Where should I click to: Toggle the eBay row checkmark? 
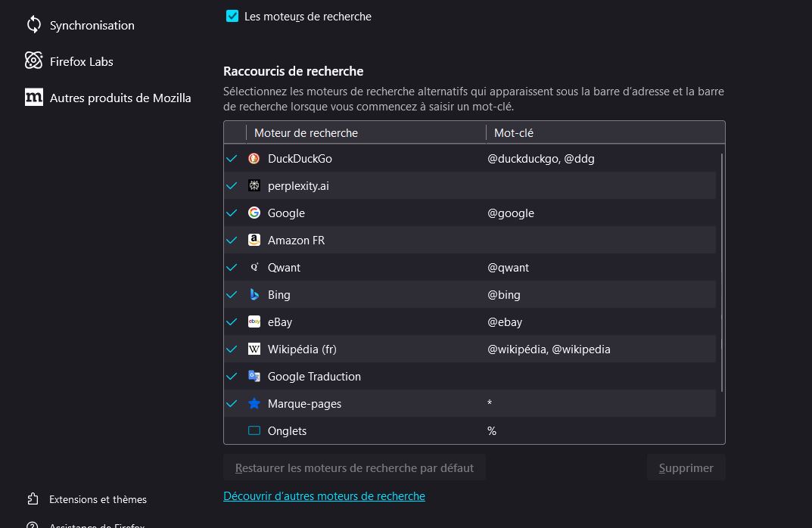coord(232,321)
